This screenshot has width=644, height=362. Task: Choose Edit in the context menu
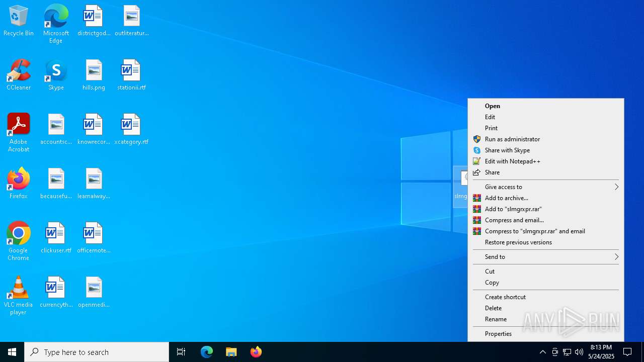[546, 117]
